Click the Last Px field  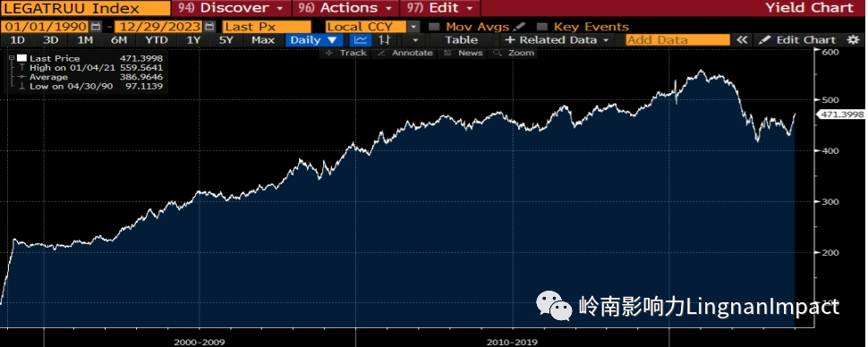click(x=267, y=27)
